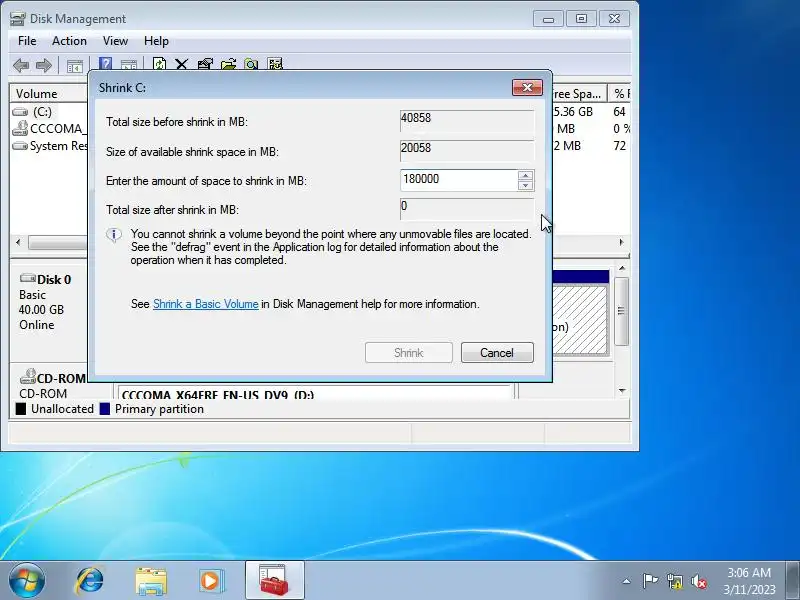Open the Windows Start menu orb
This screenshot has width=800, height=600.
(x=27, y=581)
